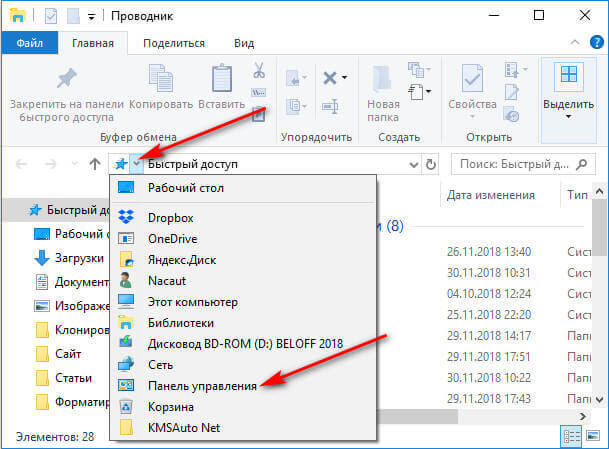
Task: Collapse the ribbon with the chevron
Action: point(575,42)
